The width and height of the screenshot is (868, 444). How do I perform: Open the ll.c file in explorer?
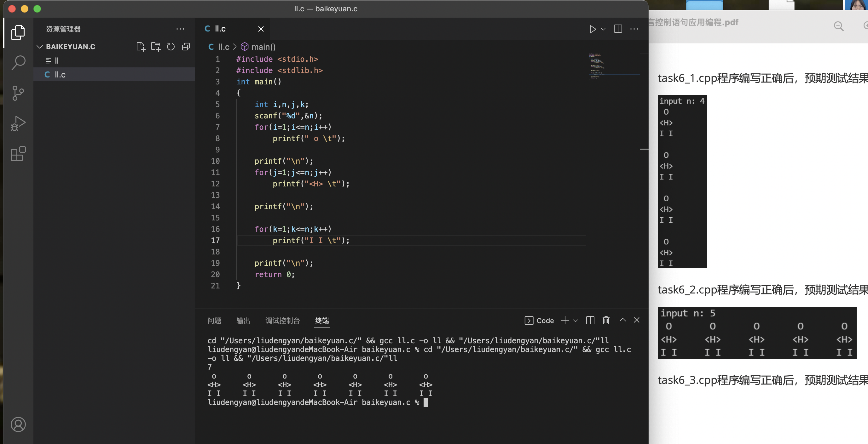point(60,74)
